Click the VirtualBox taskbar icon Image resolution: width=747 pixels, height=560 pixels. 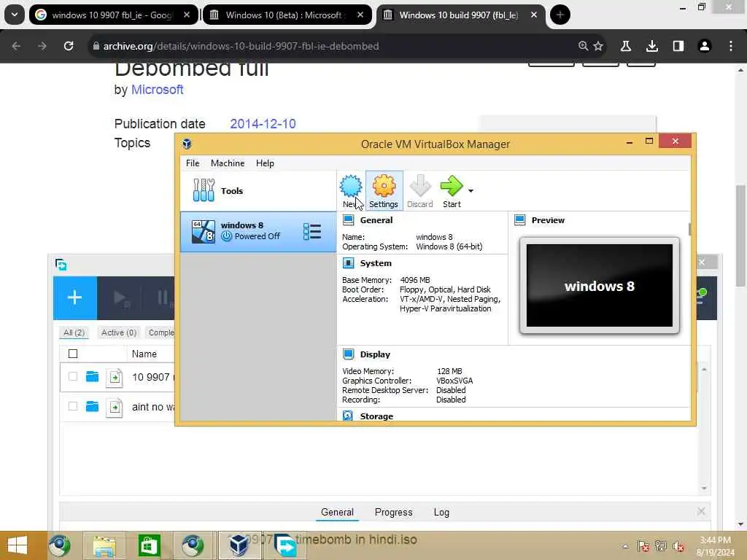(x=239, y=545)
